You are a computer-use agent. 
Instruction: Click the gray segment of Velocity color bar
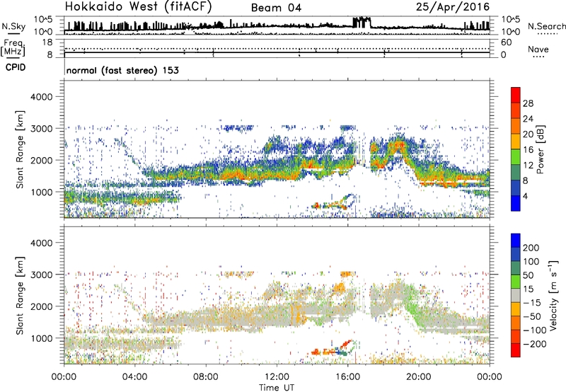516,295
